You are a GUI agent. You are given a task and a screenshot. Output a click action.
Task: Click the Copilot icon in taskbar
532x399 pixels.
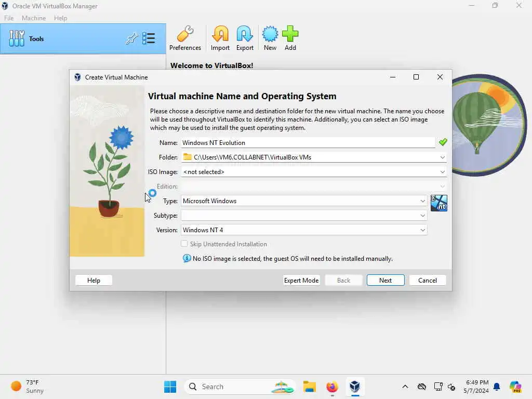tap(515, 387)
